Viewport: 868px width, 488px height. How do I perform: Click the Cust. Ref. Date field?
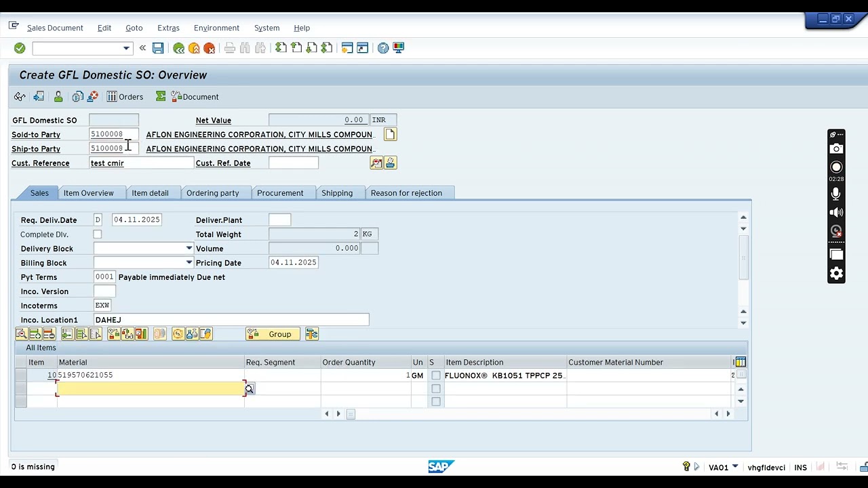(x=294, y=163)
